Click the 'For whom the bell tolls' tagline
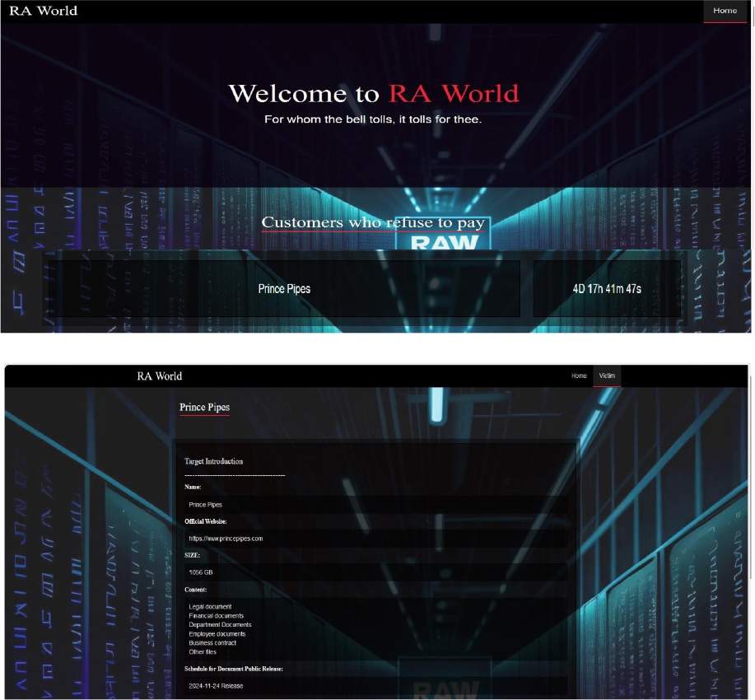This screenshot has width=755, height=700. coord(373,119)
